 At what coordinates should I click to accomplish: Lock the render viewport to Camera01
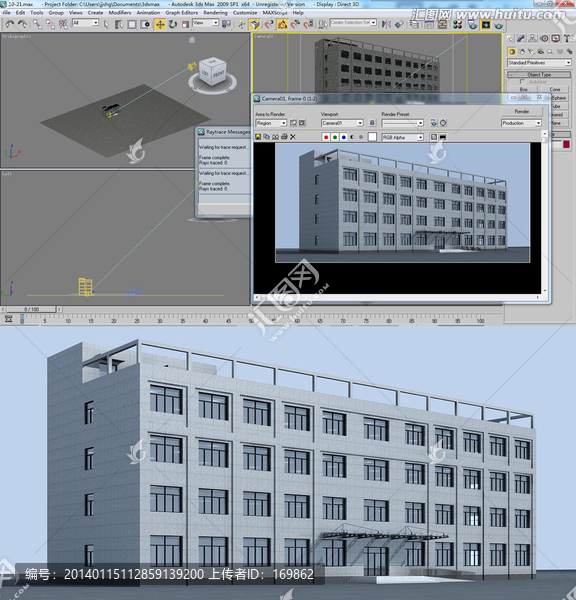tap(372, 123)
